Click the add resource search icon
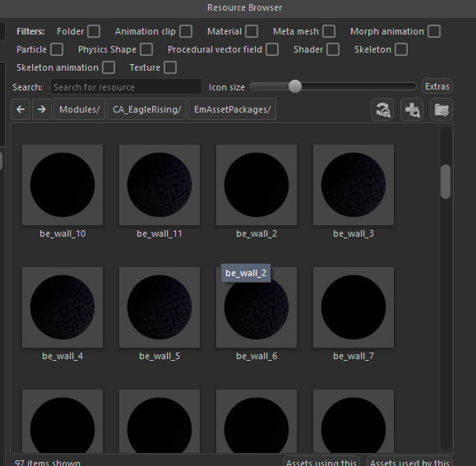This screenshot has height=466, width=476. tap(412, 109)
